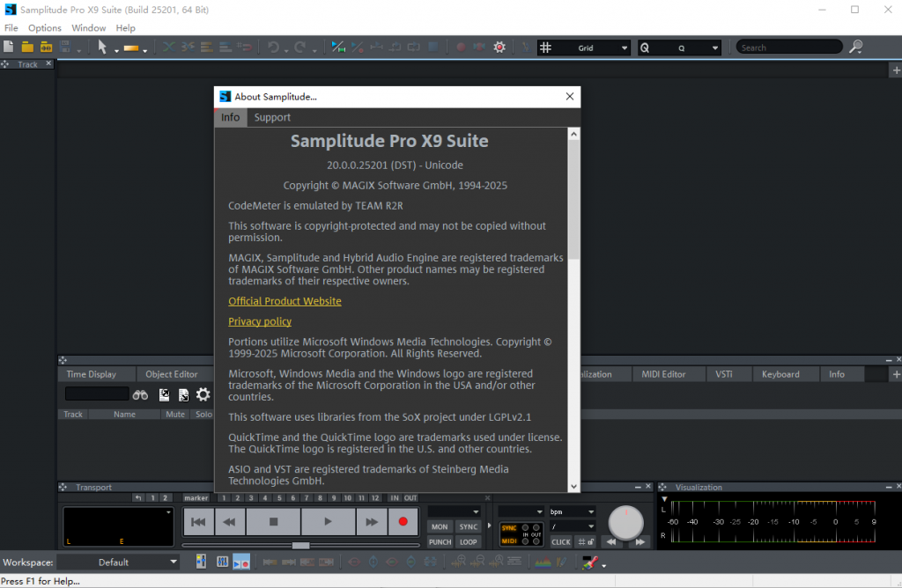Click the About dialog vertical scrollbar thumb

click(573, 200)
